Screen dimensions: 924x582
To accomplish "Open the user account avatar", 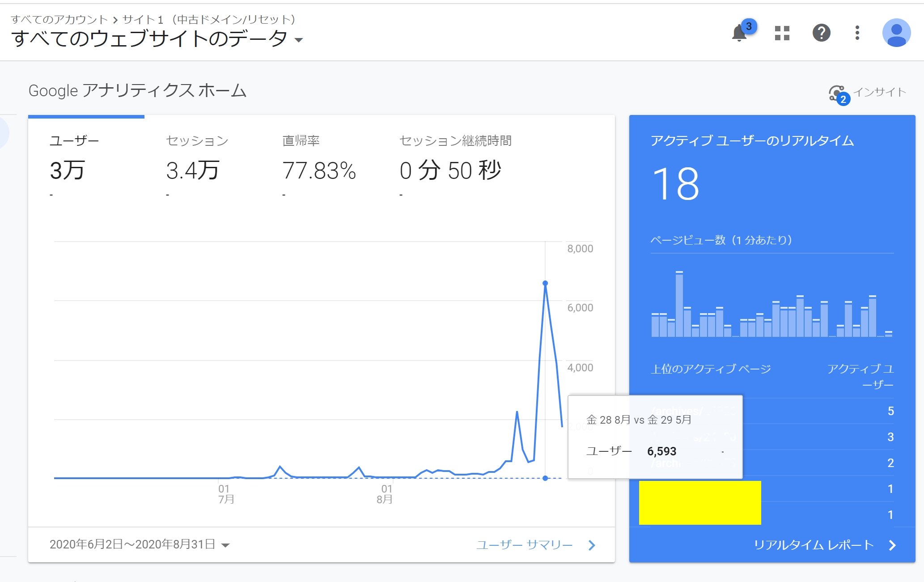I will [x=896, y=33].
